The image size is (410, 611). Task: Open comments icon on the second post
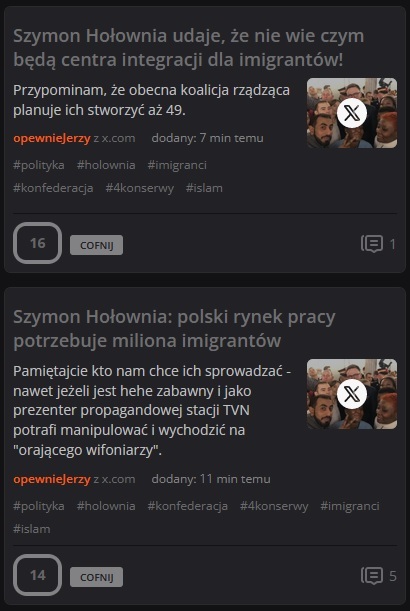(x=371, y=576)
